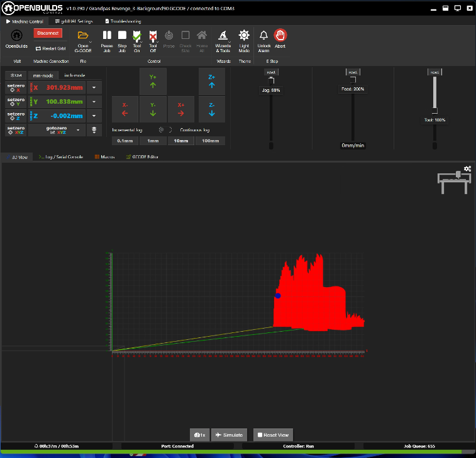Click the Reset View button
This screenshot has width=476, height=458.
pyautogui.click(x=273, y=435)
